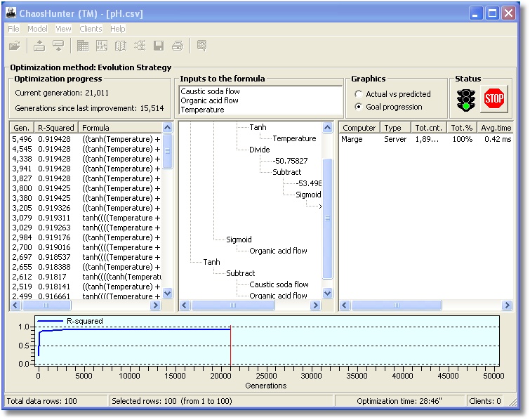Click left arrow of clients table scrollbar
This screenshot has width=530, height=420.
[345, 306]
